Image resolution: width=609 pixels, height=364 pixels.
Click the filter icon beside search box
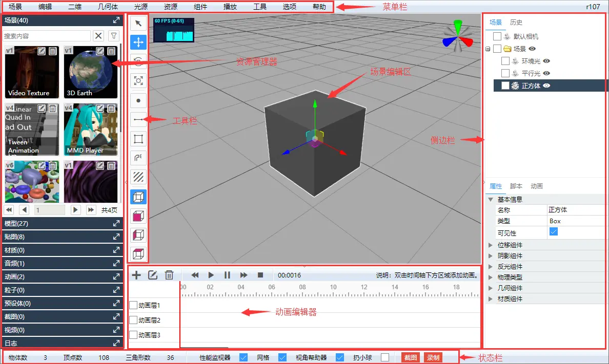coord(114,36)
